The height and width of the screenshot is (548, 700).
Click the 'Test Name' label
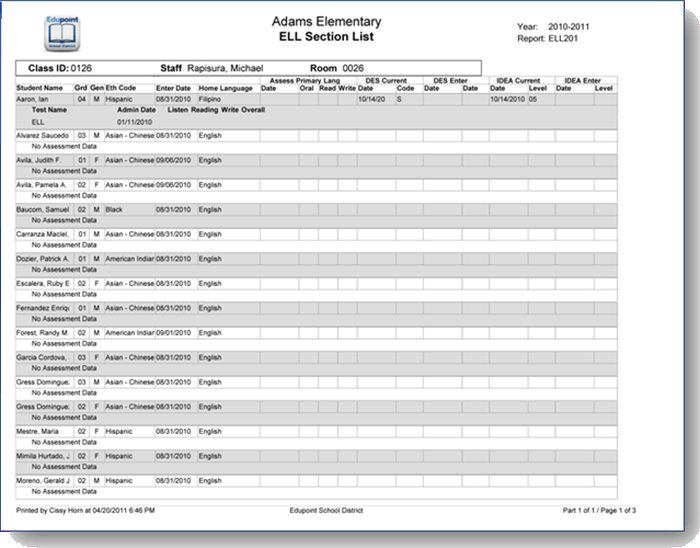click(x=49, y=110)
